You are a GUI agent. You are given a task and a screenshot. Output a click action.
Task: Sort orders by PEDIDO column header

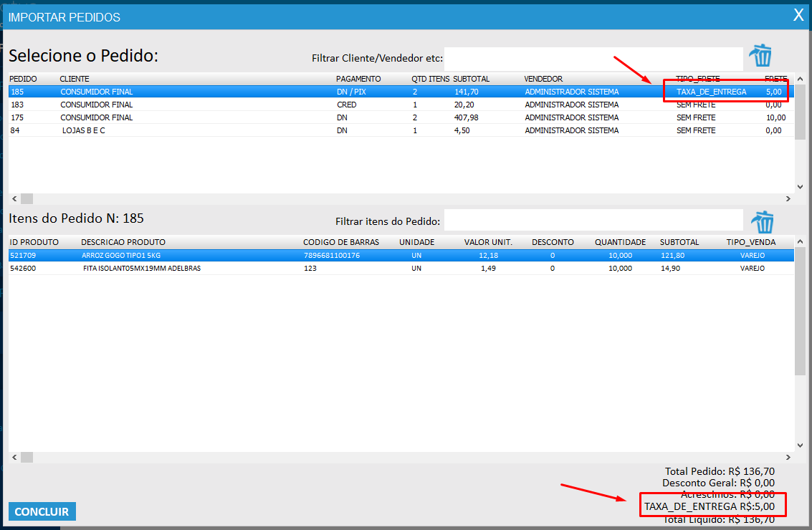tap(24, 79)
